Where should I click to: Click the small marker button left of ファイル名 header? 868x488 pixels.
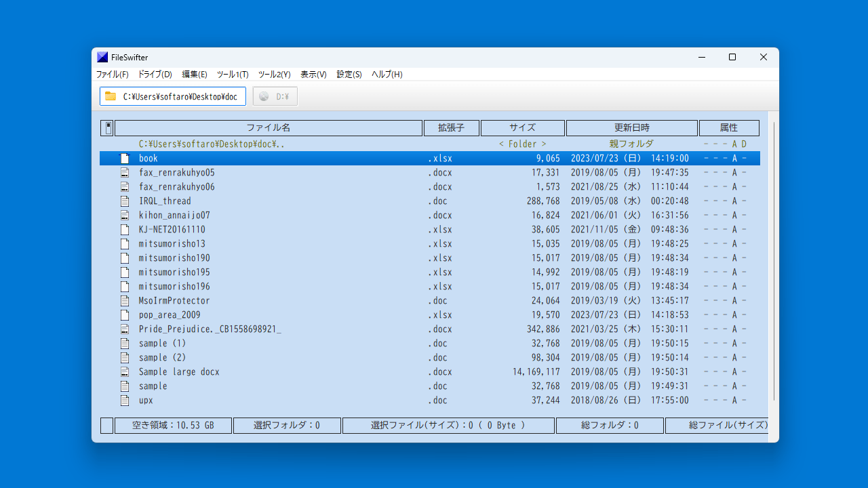107,127
